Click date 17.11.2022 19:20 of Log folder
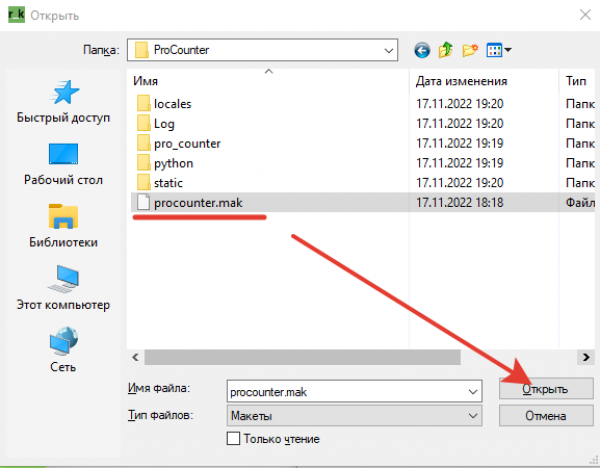Image resolution: width=600 pixels, height=468 pixels. click(460, 124)
